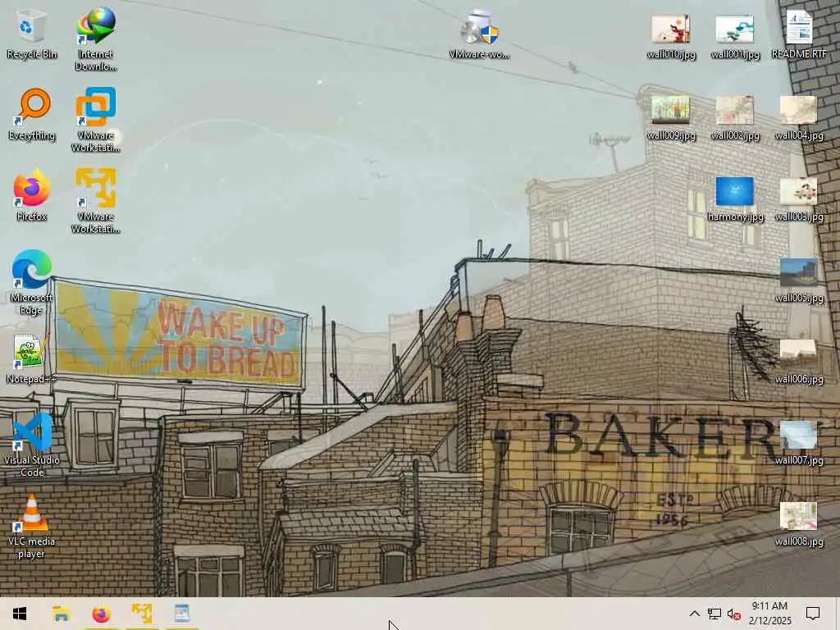Show hidden system tray icons
The width and height of the screenshot is (840, 630).
(694, 614)
